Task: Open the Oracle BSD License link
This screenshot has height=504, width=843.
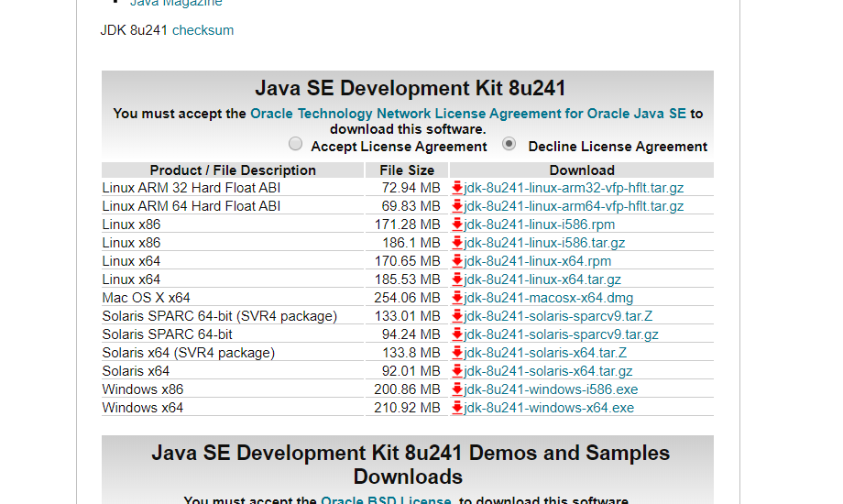Action: (x=386, y=499)
